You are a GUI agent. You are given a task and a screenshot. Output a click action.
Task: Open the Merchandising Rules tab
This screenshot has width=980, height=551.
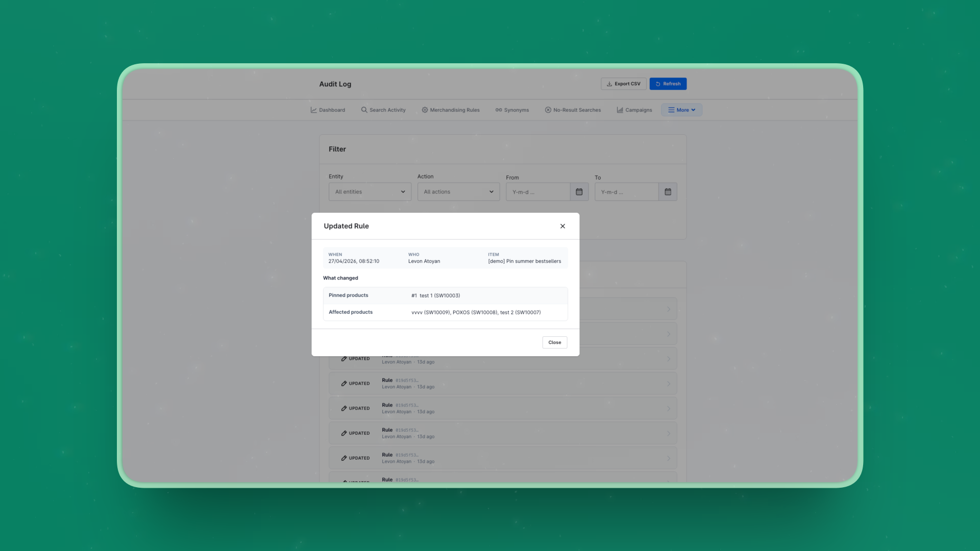(451, 110)
